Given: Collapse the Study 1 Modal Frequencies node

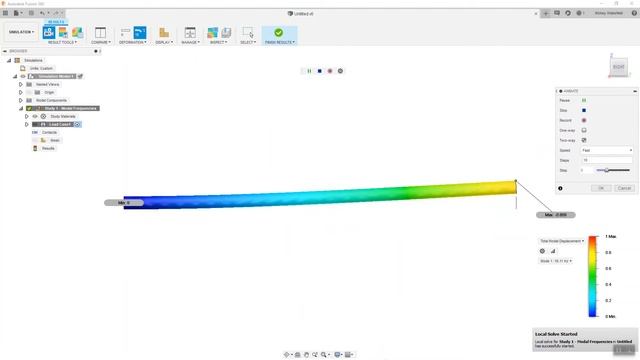Looking at the screenshot, I should point(21,108).
